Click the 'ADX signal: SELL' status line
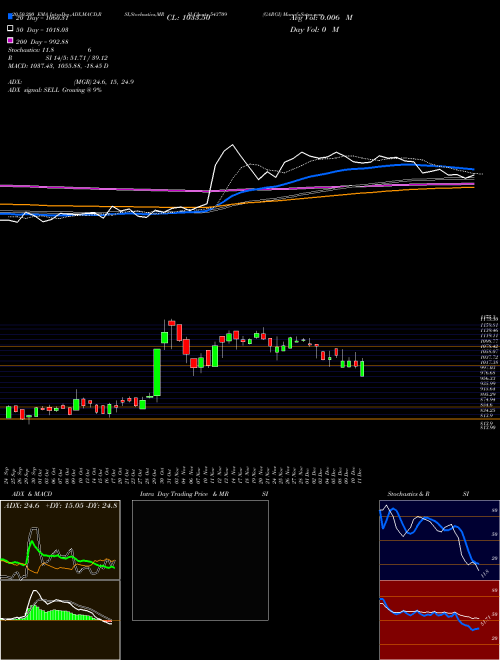Viewport: 500px width, 660px height. coord(55,90)
